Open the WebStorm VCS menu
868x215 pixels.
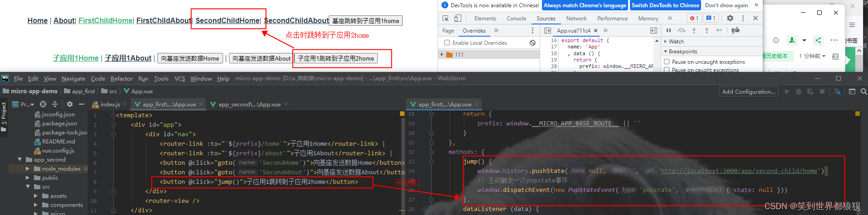coord(180,78)
